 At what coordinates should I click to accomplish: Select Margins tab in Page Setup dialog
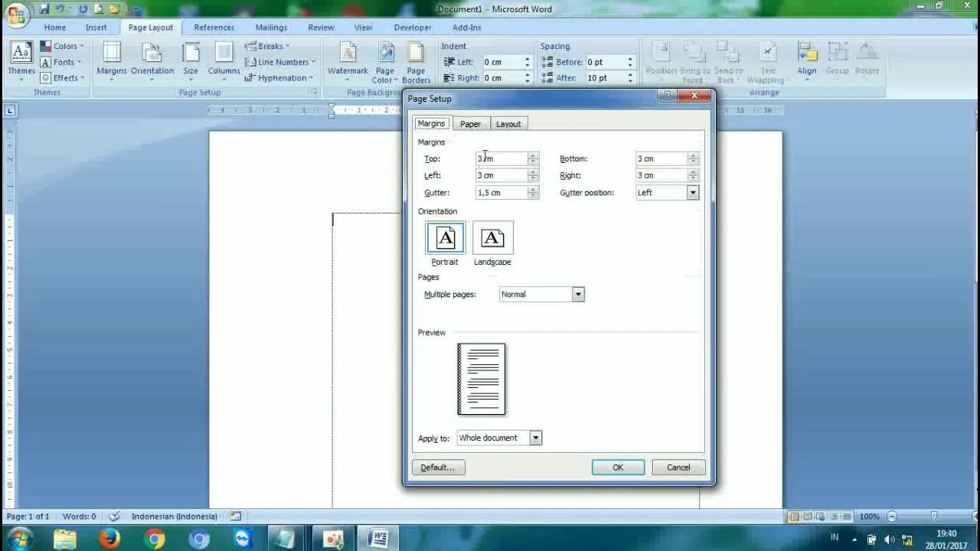(431, 123)
